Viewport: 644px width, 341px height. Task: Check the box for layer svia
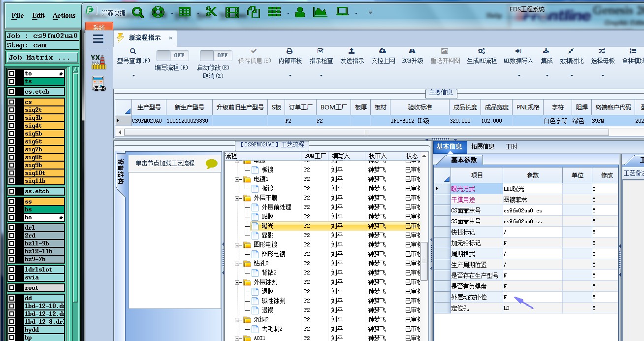click(x=12, y=277)
